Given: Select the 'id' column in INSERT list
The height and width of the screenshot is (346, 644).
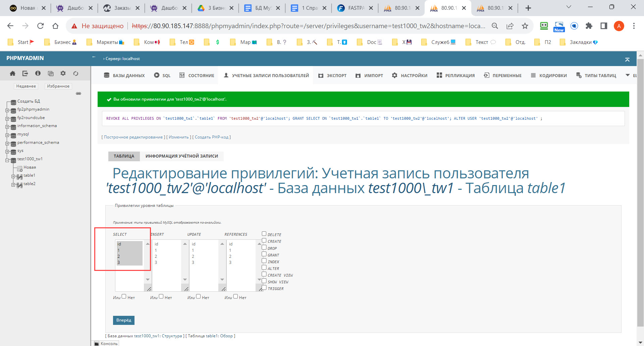Looking at the screenshot, I should (156, 244).
